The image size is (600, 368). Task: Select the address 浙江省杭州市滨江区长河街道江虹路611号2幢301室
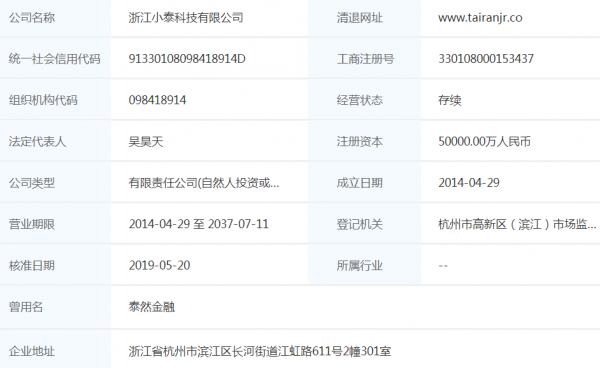tap(260, 351)
